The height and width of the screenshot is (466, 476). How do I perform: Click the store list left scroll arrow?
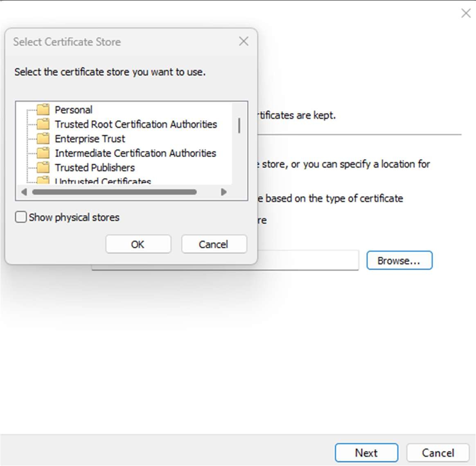pos(24,192)
